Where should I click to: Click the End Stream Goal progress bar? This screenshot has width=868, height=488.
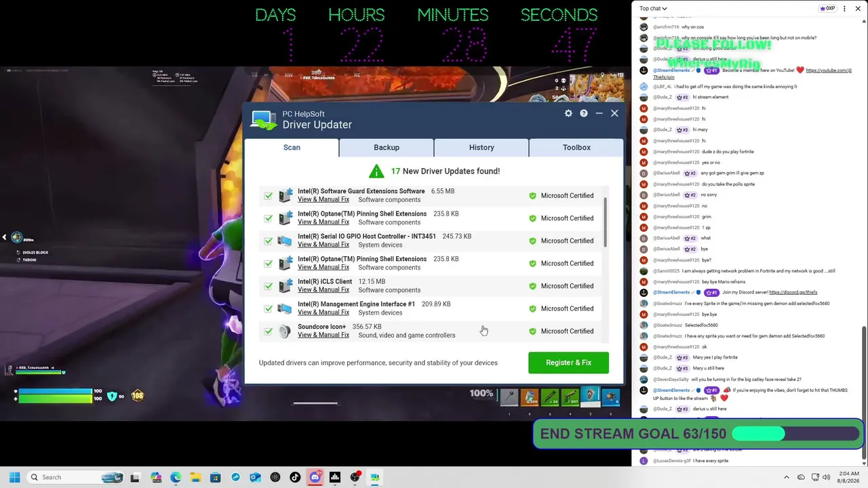click(795, 434)
